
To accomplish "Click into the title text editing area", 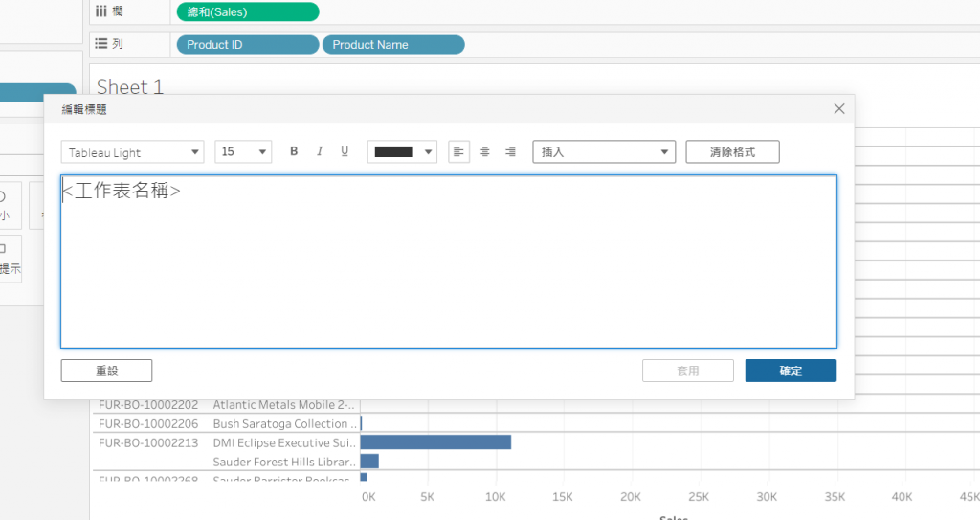I will 449,261.
